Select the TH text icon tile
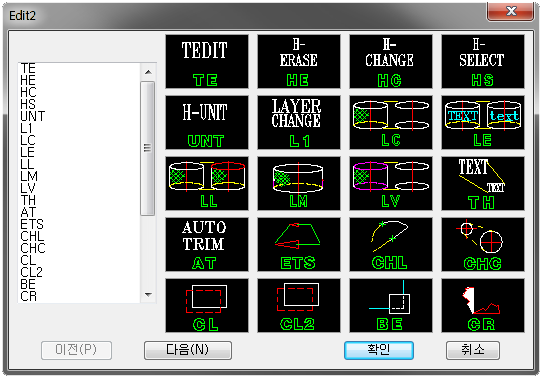This screenshot has width=542, height=377. tap(483, 183)
